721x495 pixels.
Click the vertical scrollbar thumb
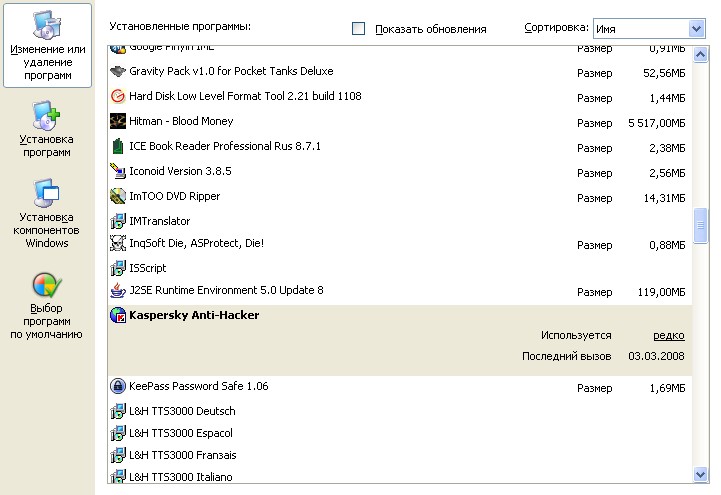click(700, 225)
